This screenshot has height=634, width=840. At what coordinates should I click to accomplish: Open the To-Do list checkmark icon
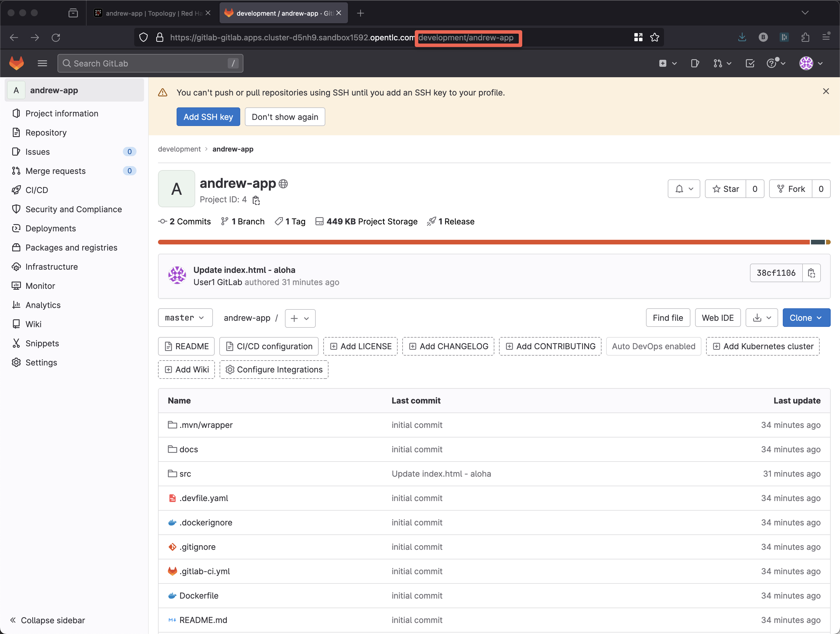[750, 63]
